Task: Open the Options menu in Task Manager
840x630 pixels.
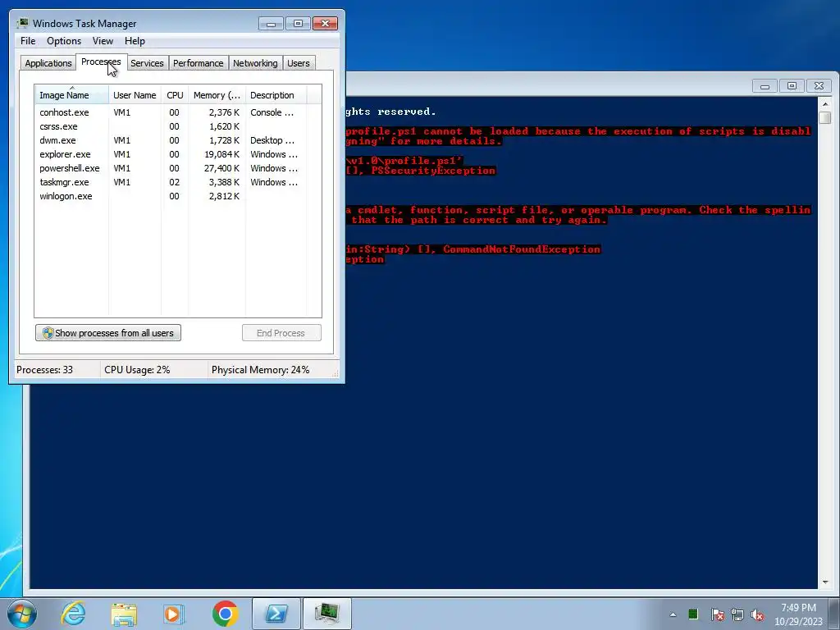Action: coord(64,41)
